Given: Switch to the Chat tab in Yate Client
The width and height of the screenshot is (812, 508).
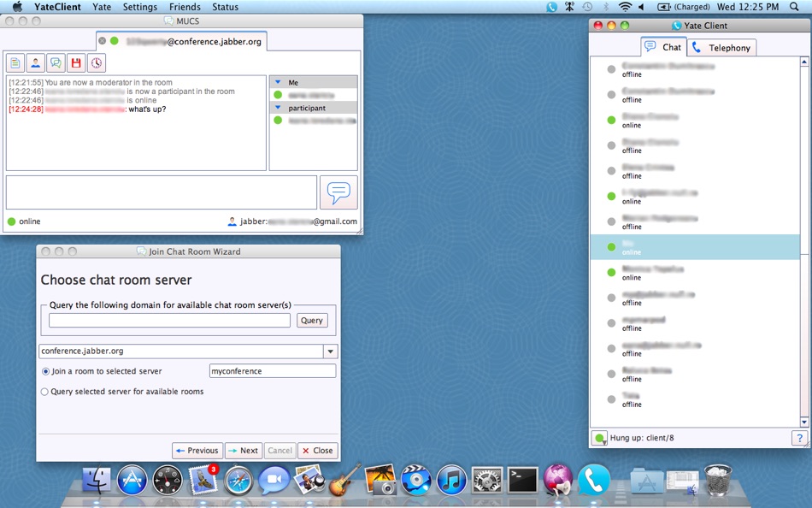Looking at the screenshot, I should [x=664, y=47].
